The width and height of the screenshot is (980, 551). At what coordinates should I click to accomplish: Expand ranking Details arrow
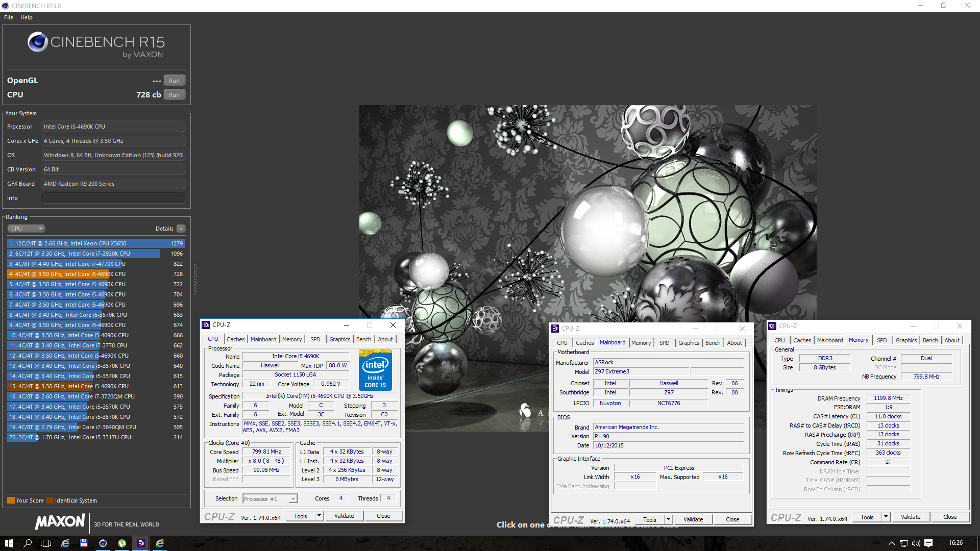tap(181, 229)
